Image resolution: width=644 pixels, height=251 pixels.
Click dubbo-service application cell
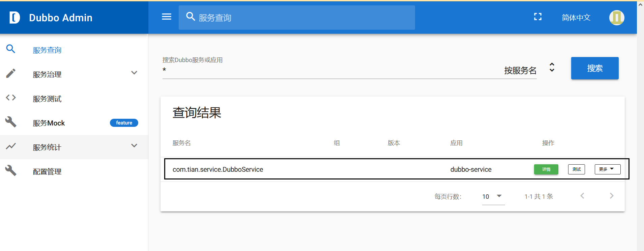coord(471,169)
